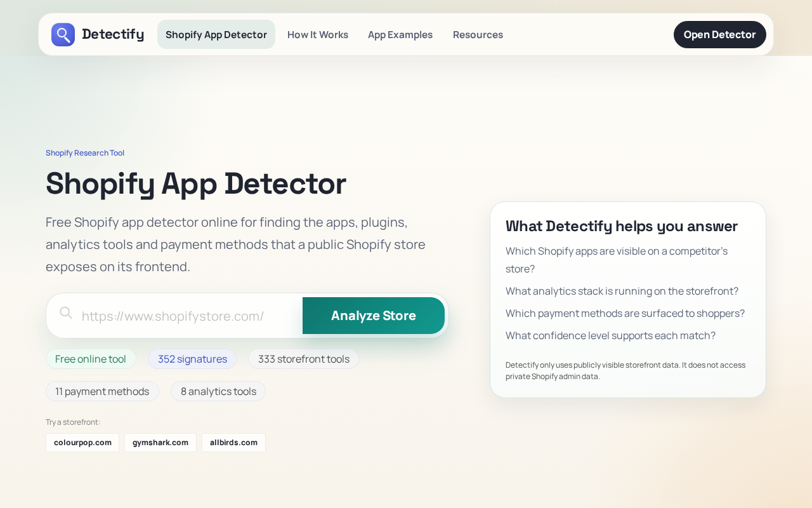Click the Analyze Store button
The image size is (812, 508).
click(x=374, y=316)
